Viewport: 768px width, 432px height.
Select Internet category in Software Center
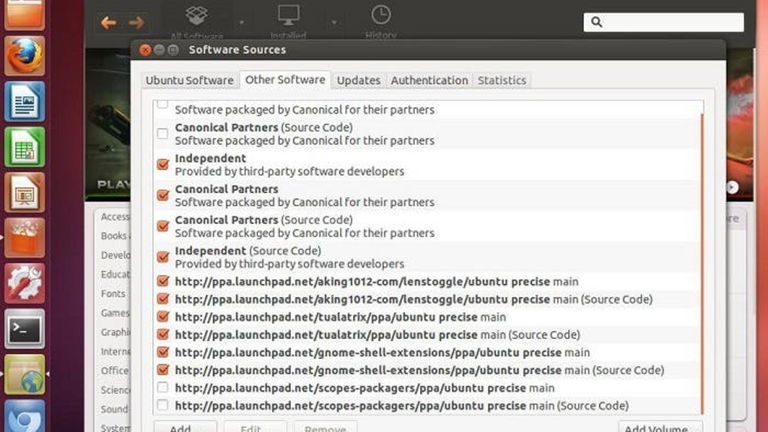point(115,351)
